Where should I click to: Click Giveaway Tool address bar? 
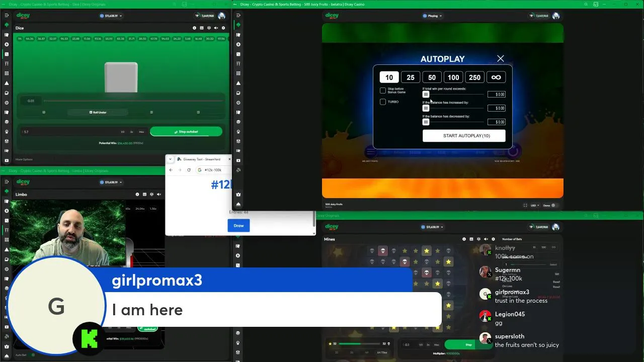point(213,170)
